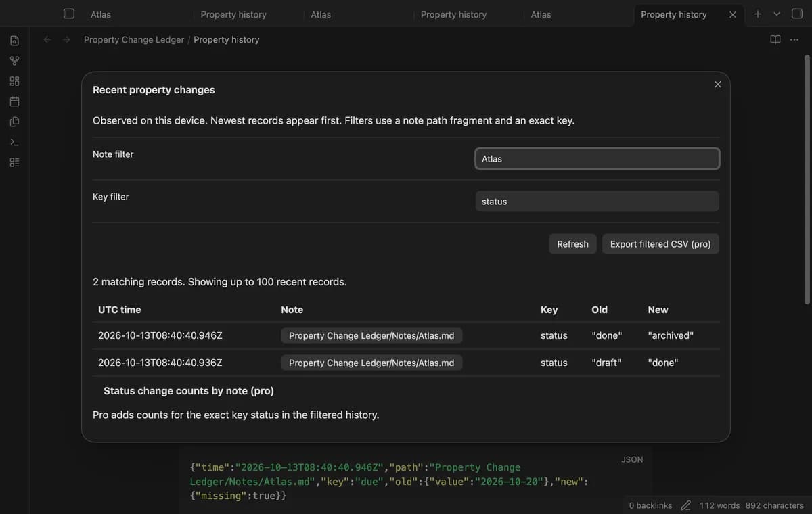Click the "draft" old value cell
812x514 pixels.
pos(606,363)
